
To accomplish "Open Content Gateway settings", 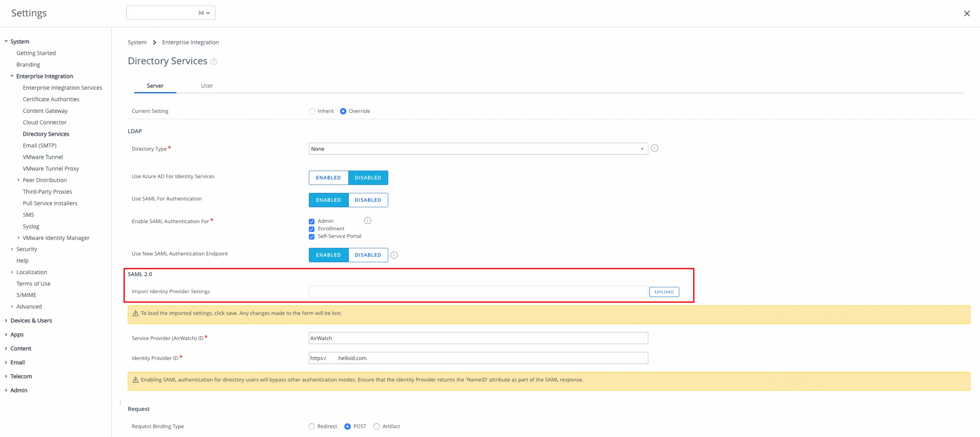I will pos(45,111).
